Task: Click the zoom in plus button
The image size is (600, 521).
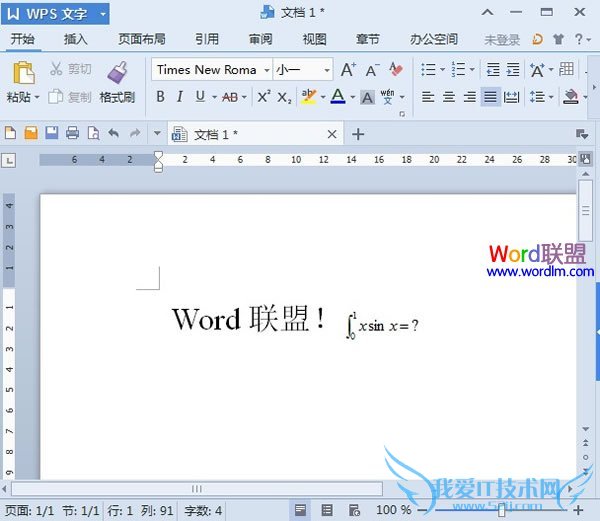Action: 578,510
